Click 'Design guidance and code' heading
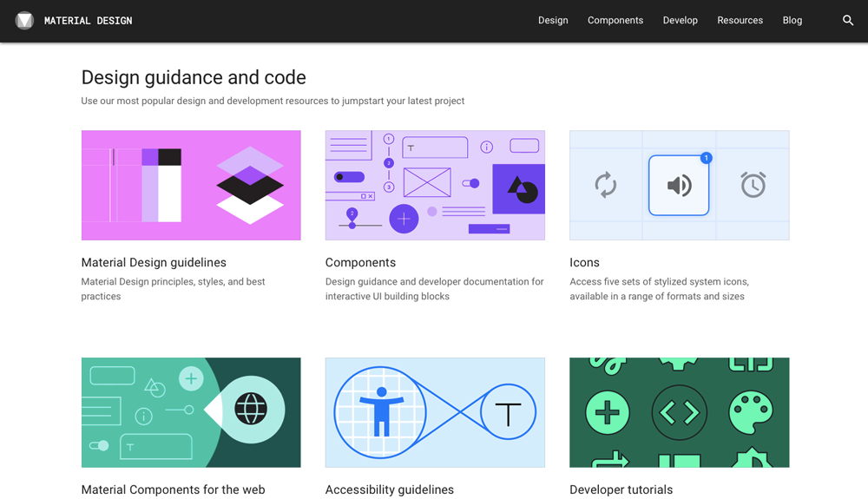Screen dimensions: 868x499 pyautogui.click(x=194, y=77)
